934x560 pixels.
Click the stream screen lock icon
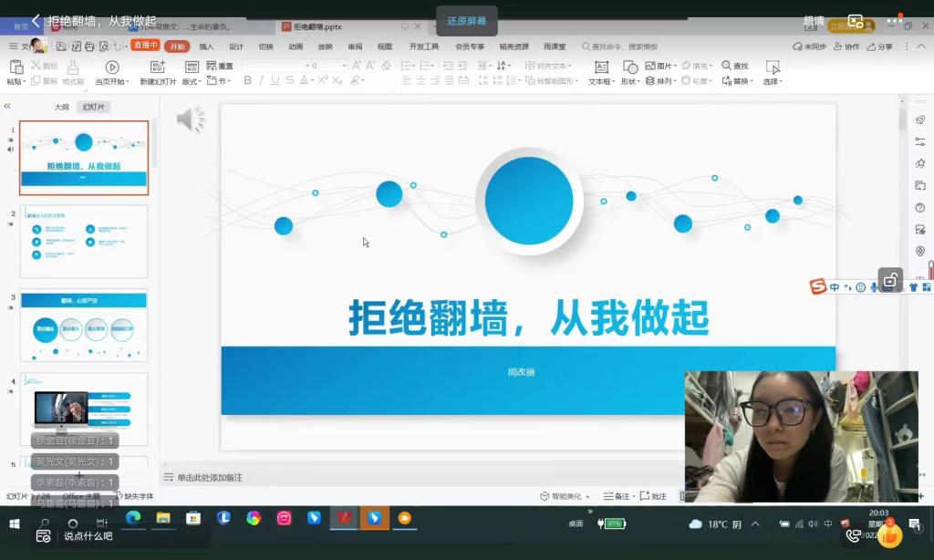pos(890,279)
